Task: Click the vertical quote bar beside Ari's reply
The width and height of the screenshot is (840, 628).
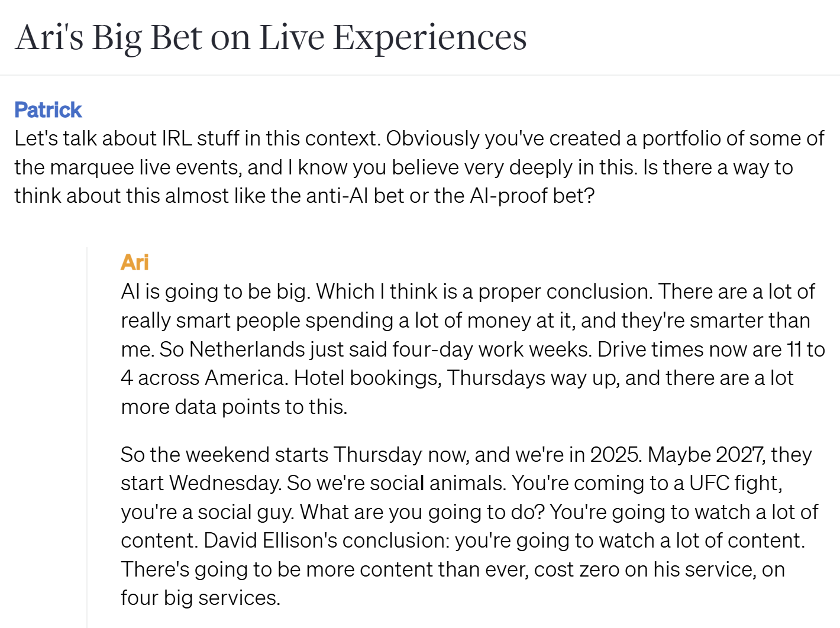Action: click(87, 438)
